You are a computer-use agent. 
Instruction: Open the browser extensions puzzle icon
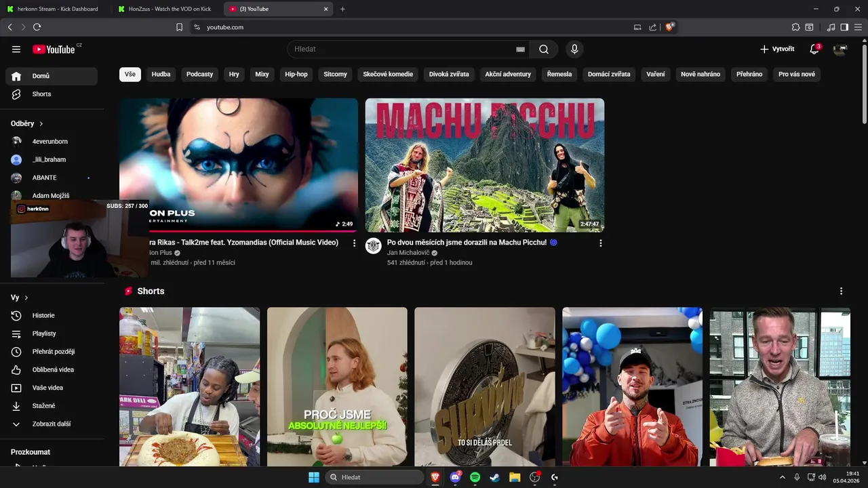tap(795, 27)
